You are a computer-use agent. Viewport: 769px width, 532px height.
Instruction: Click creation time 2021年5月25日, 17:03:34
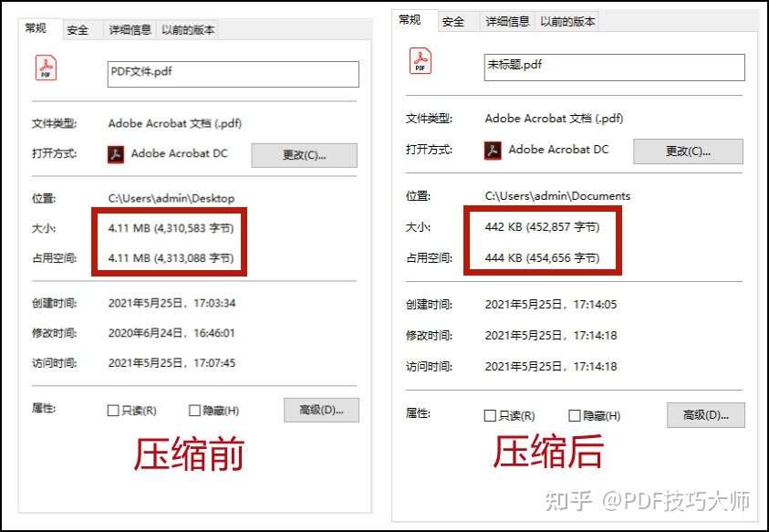pyautogui.click(x=171, y=303)
